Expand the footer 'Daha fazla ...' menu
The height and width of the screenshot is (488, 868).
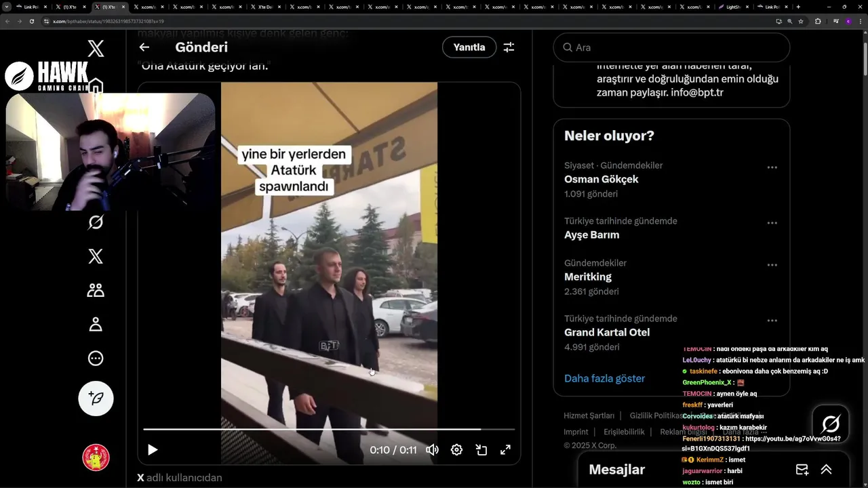(x=745, y=432)
